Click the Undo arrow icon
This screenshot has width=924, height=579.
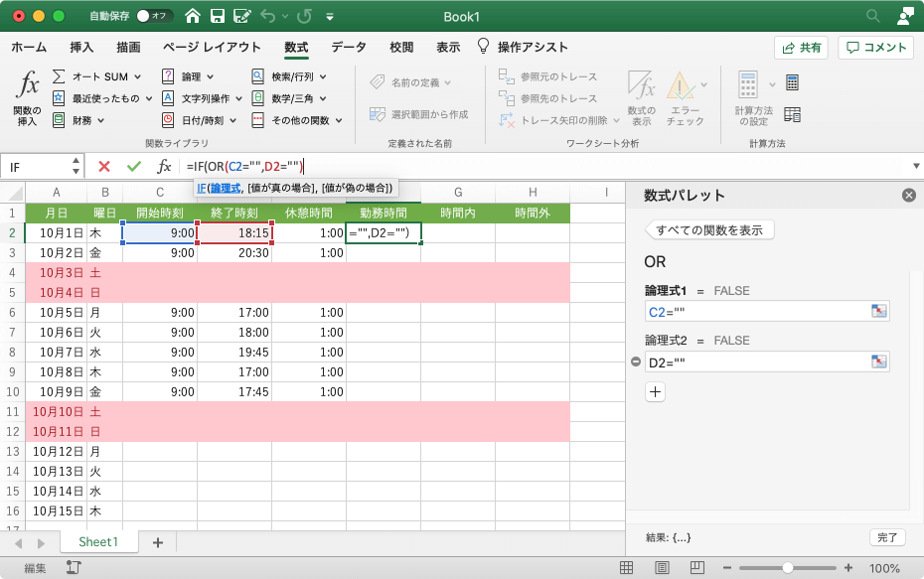[x=267, y=16]
